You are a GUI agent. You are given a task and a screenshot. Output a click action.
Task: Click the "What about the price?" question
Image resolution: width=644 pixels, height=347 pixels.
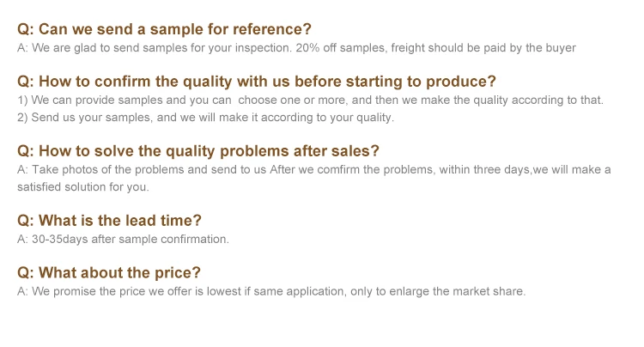pyautogui.click(x=109, y=273)
